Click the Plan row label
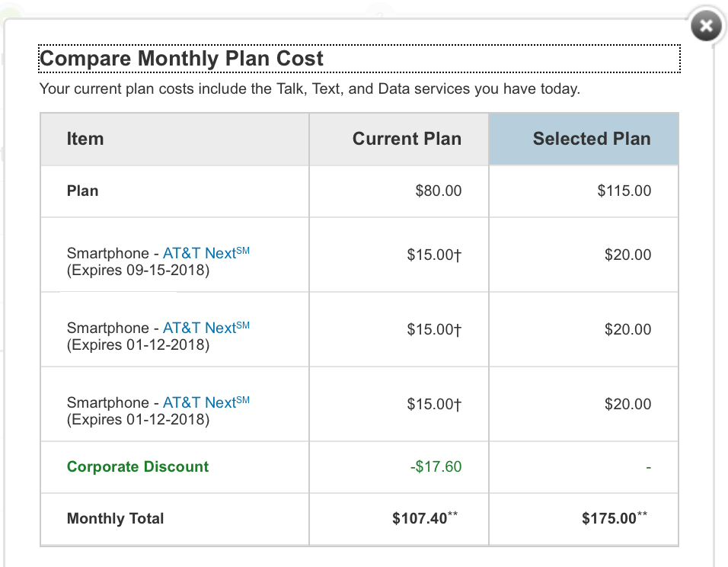 pyautogui.click(x=82, y=191)
